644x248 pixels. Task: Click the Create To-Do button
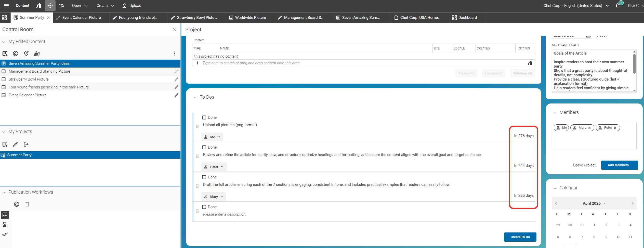pos(520,237)
